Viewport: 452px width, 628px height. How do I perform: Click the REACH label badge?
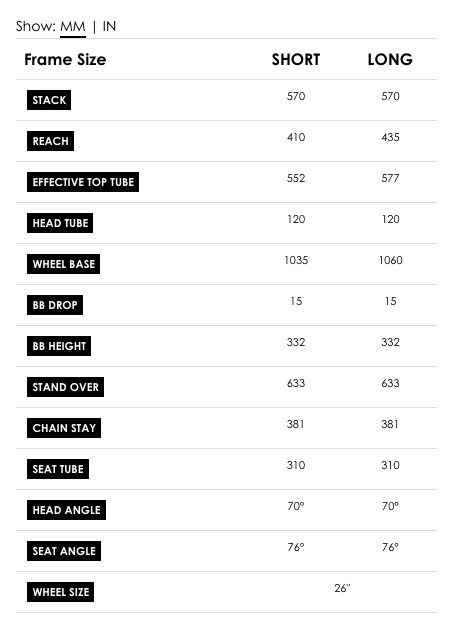click(x=50, y=141)
